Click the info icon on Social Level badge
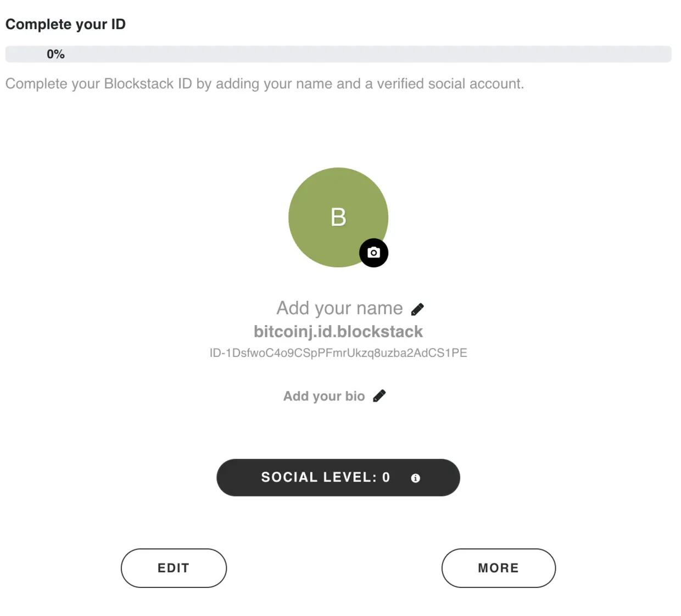Viewport: 681px width, 616px height. click(416, 478)
